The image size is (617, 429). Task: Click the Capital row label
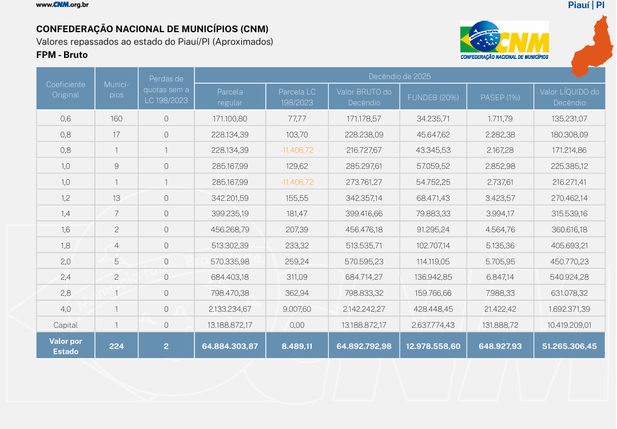pyautogui.click(x=65, y=325)
